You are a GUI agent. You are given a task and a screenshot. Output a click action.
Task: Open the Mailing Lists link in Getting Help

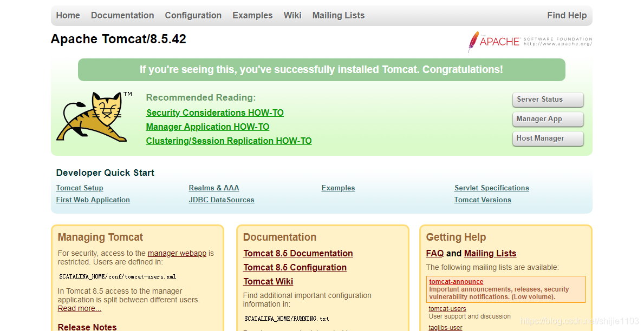pos(490,254)
